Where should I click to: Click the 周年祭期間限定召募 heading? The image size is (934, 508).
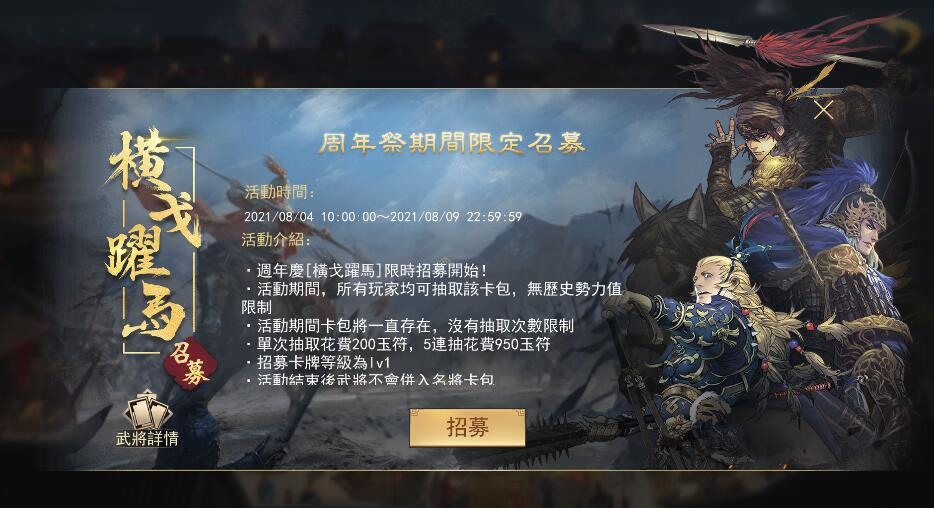pyautogui.click(x=452, y=143)
